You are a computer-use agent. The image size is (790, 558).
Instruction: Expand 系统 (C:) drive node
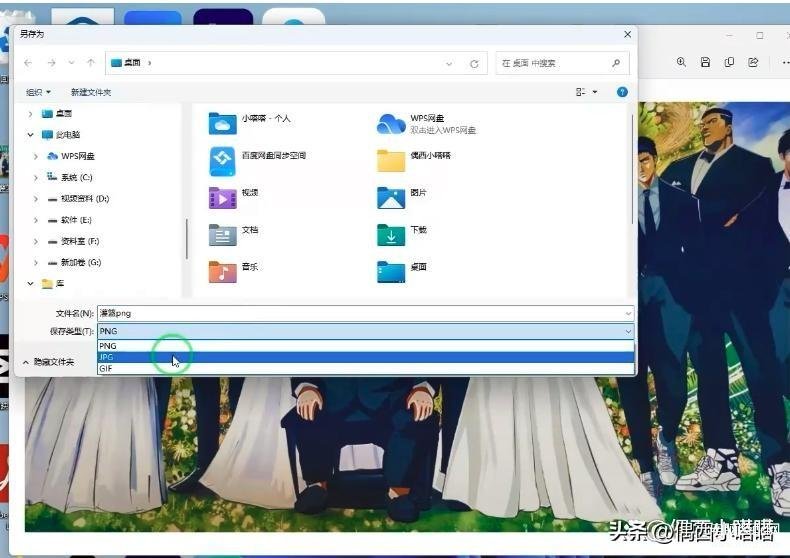point(36,178)
